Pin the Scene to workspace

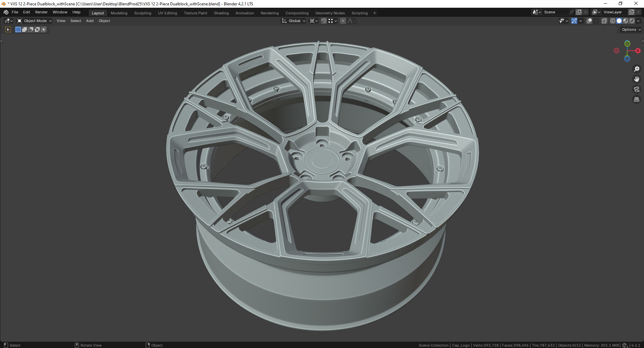572,12
